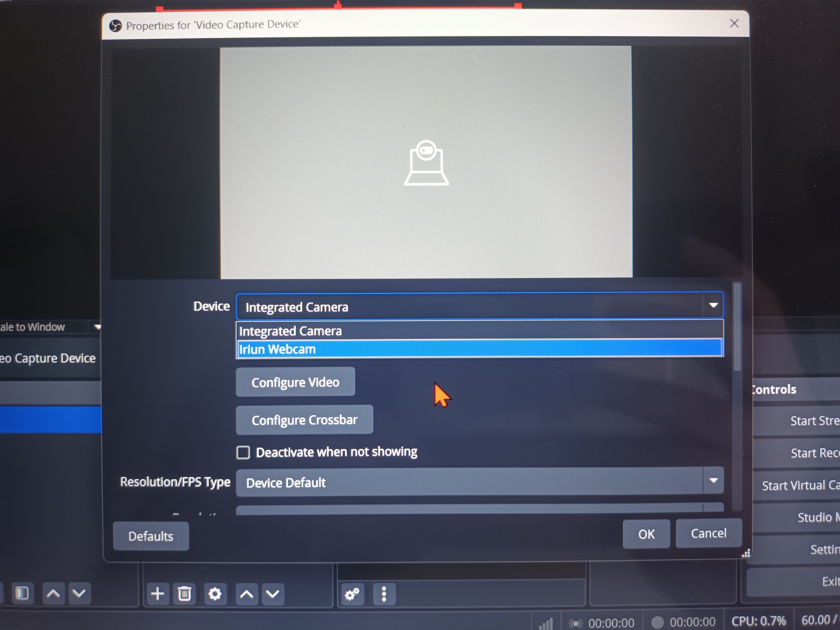Click the connection signal bars icon
This screenshot has height=630, width=840.
pyautogui.click(x=546, y=623)
